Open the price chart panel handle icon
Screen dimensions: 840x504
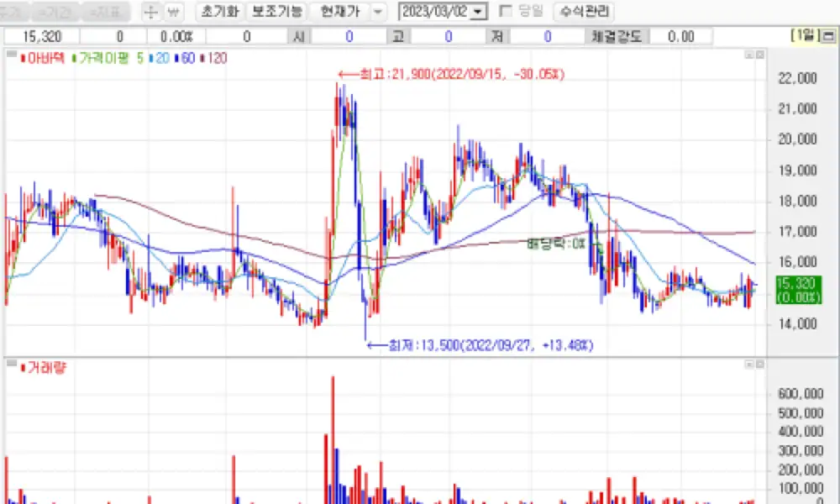(x=11, y=54)
